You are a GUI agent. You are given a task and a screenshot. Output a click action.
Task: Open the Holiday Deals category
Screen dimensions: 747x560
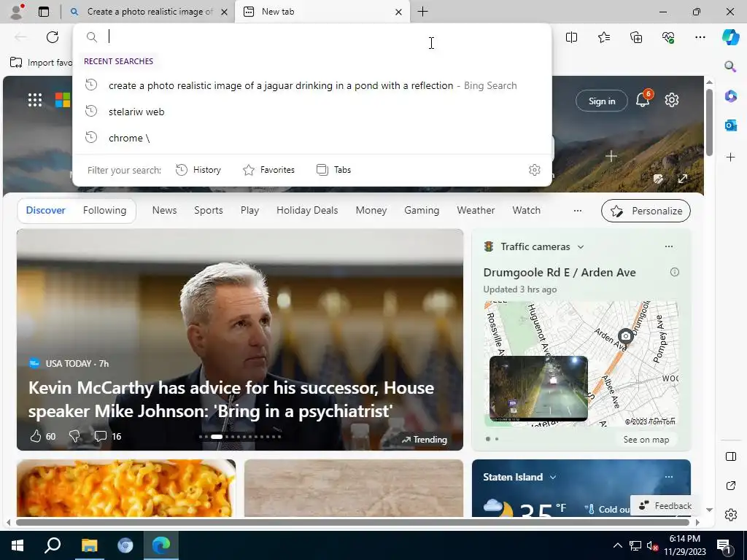pos(307,210)
